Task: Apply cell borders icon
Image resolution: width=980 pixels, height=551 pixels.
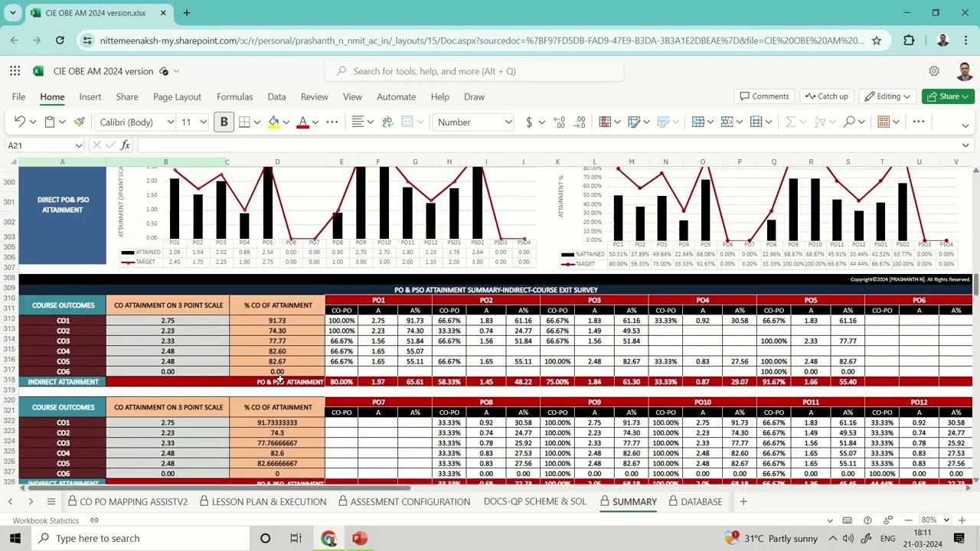Action: click(244, 122)
